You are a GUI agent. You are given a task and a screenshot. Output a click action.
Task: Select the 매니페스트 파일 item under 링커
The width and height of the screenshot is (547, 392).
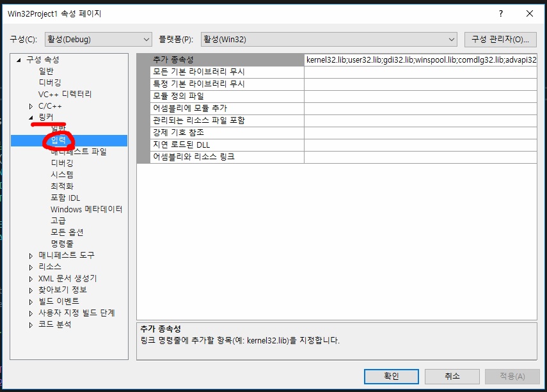click(x=79, y=152)
